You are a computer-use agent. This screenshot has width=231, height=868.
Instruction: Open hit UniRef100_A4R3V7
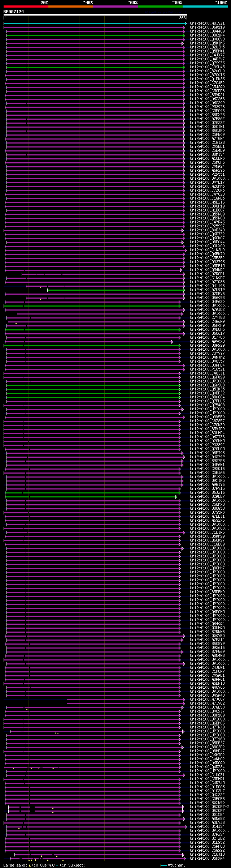(207, 59)
